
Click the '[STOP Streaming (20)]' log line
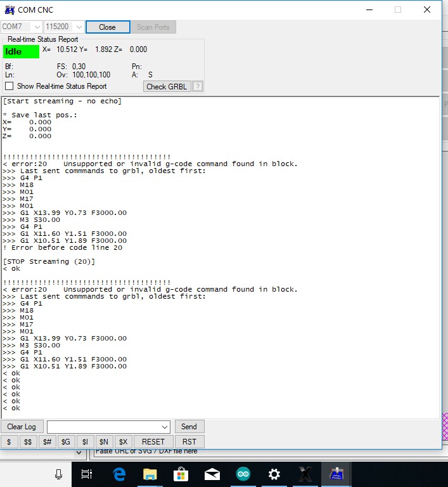[49, 261]
